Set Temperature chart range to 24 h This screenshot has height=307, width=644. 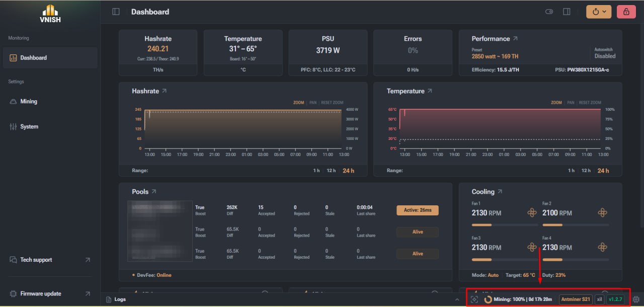click(603, 171)
